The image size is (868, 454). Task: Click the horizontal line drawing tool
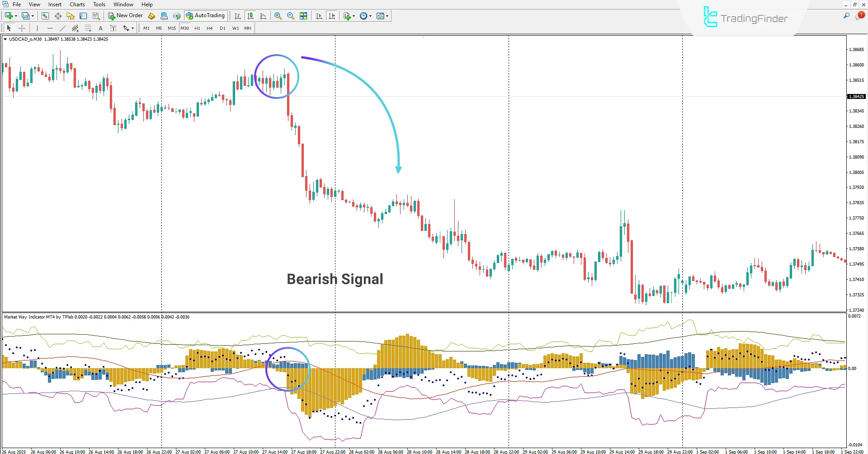pos(50,28)
